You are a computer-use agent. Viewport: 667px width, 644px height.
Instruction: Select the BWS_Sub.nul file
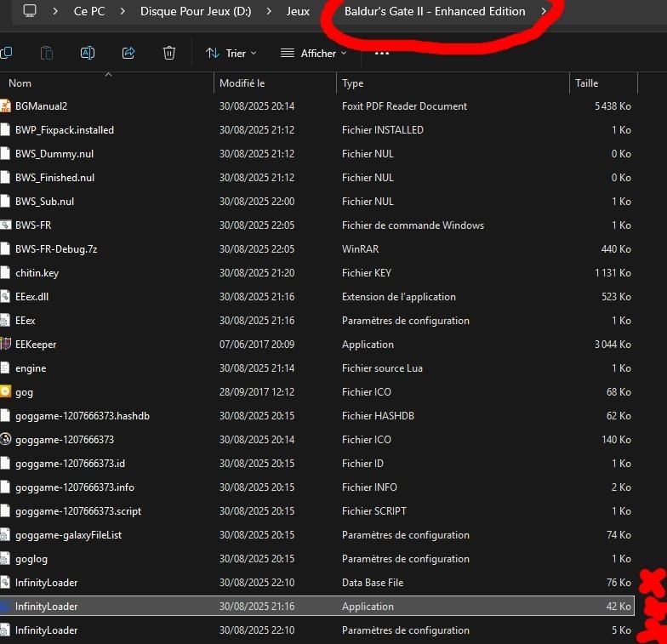tap(44, 201)
